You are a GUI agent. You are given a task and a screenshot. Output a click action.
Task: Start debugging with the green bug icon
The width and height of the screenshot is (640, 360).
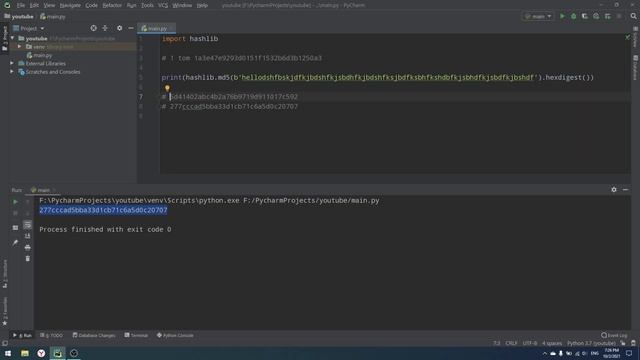[573, 16]
